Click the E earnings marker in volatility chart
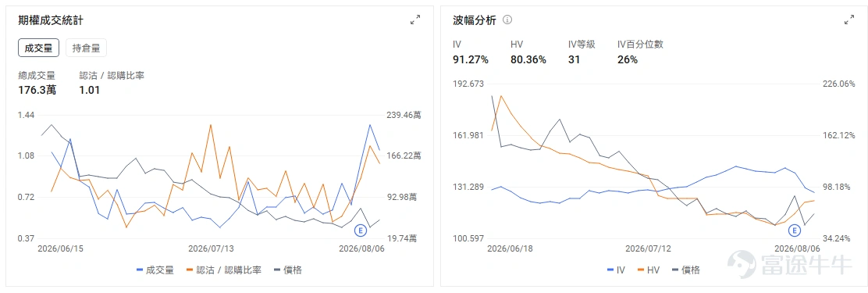Viewport: 868px width, 293px height. tap(795, 230)
